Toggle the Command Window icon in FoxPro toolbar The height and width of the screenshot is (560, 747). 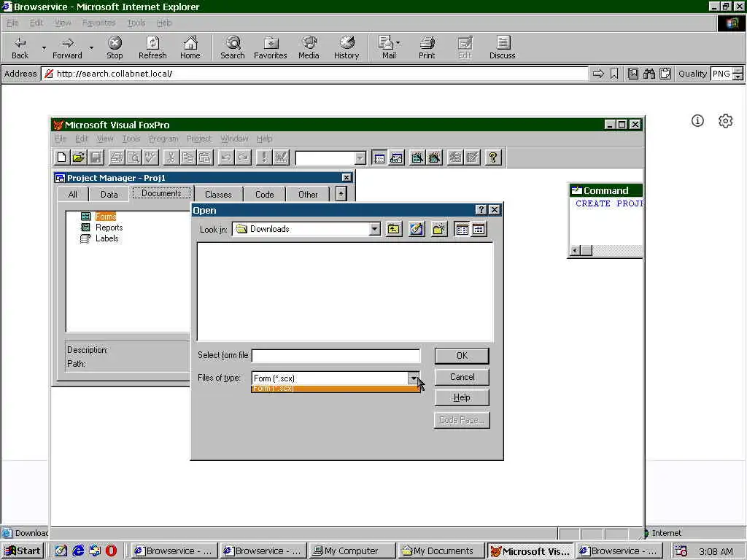coord(379,157)
